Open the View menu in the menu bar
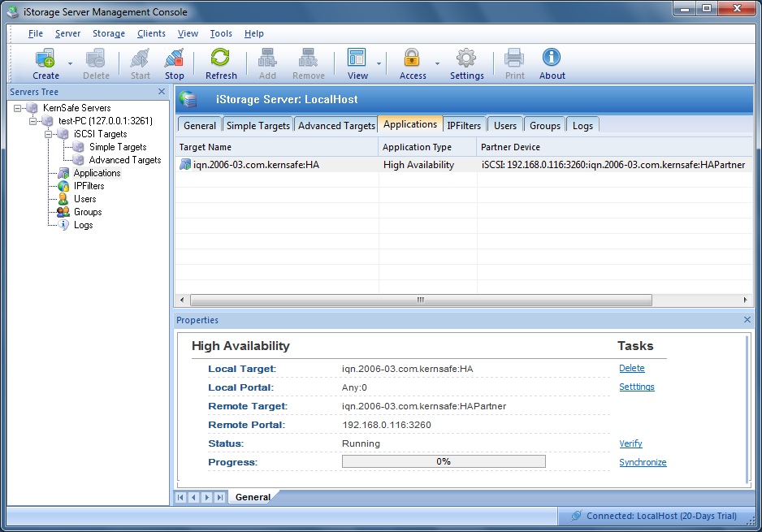The image size is (762, 532). pyautogui.click(x=188, y=33)
